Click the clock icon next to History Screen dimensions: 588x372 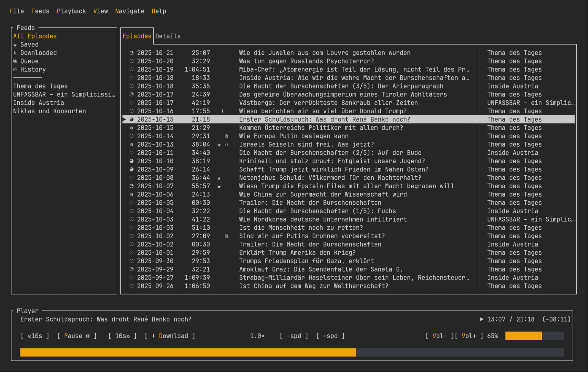coord(15,70)
